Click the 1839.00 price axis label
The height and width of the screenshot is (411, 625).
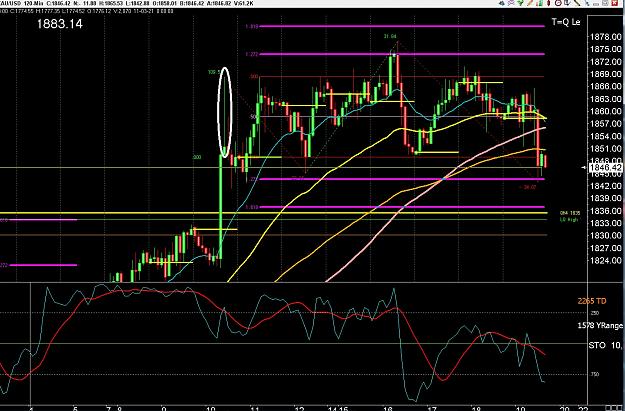coord(605,198)
